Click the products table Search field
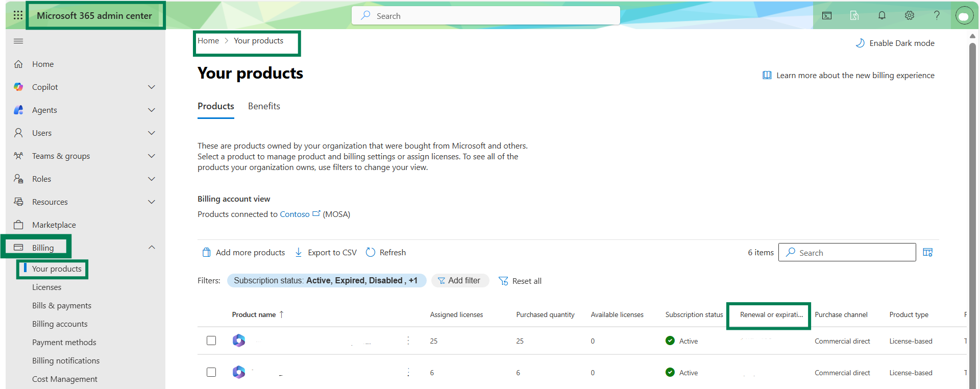 pos(847,252)
